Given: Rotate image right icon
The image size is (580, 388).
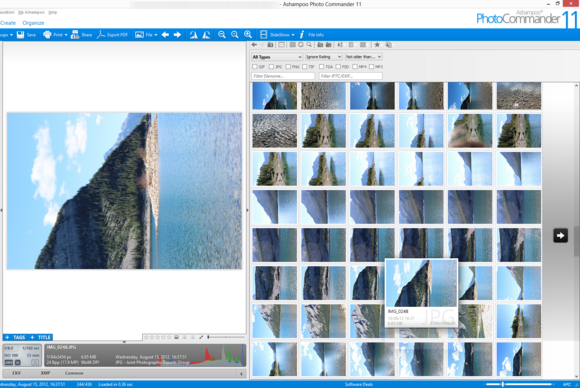Looking at the screenshot, I should [206, 35].
